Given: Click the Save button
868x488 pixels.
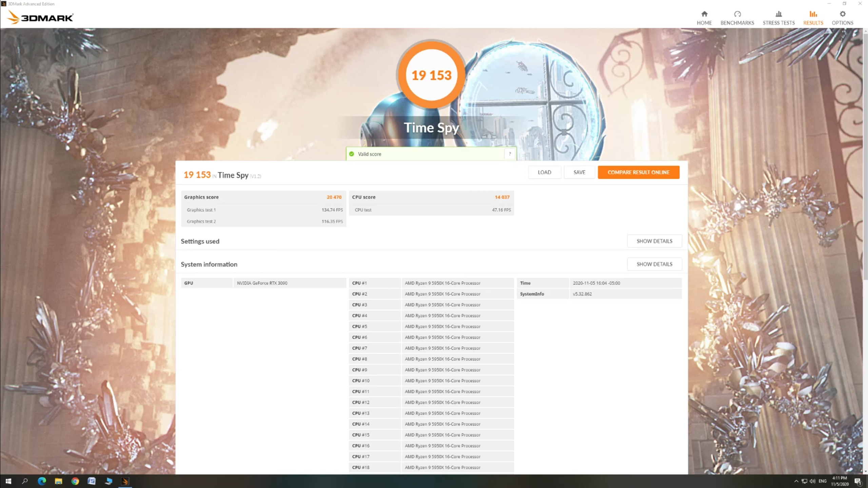Looking at the screenshot, I should (579, 172).
